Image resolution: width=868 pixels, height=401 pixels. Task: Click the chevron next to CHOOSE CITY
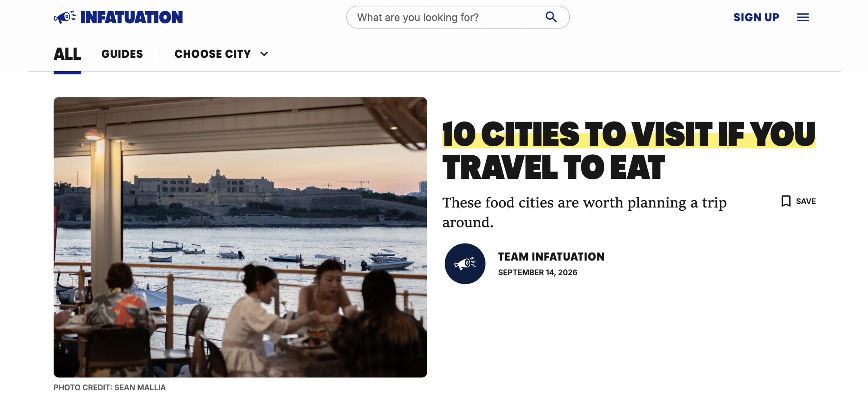pyautogui.click(x=264, y=54)
